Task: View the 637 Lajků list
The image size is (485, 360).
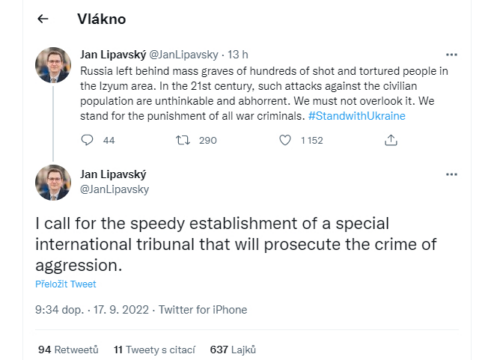Action: coord(233,350)
